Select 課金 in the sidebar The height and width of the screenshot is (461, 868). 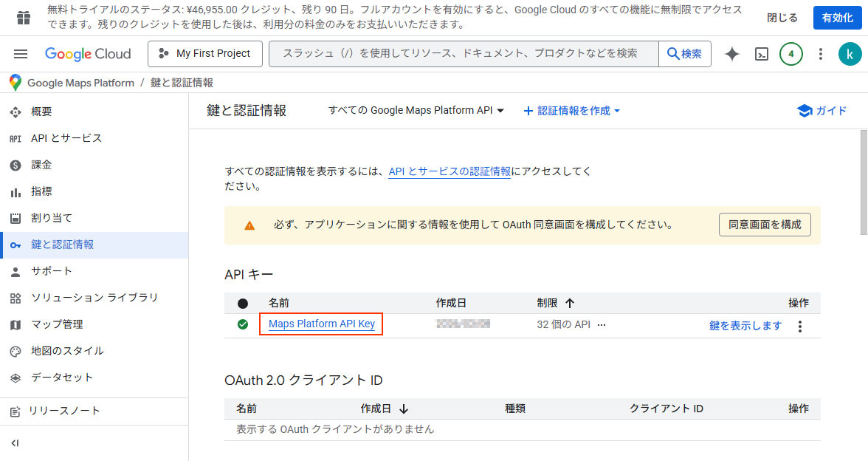coord(41,165)
